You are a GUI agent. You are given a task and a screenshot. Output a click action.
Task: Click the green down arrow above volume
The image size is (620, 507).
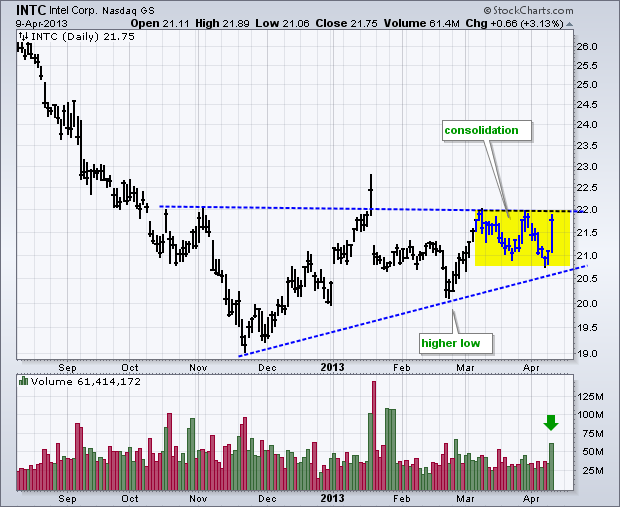point(551,423)
